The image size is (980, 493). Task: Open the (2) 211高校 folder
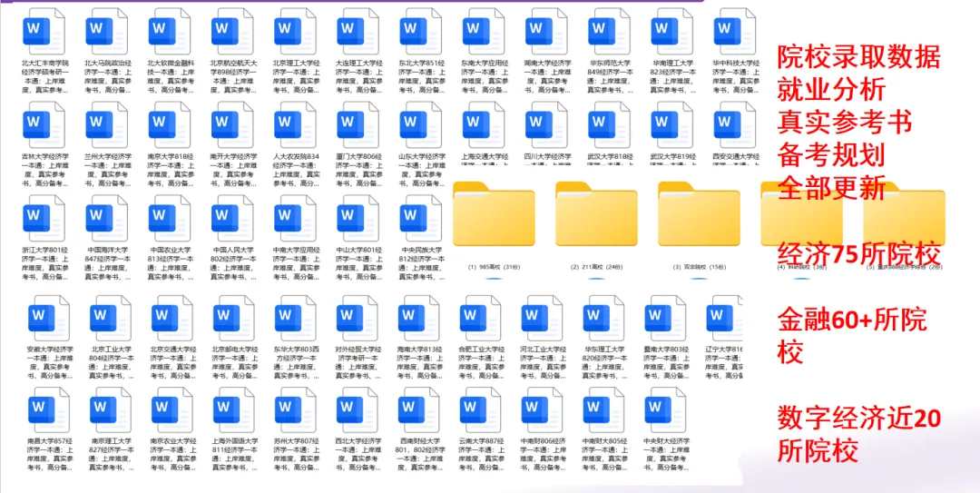coord(596,214)
